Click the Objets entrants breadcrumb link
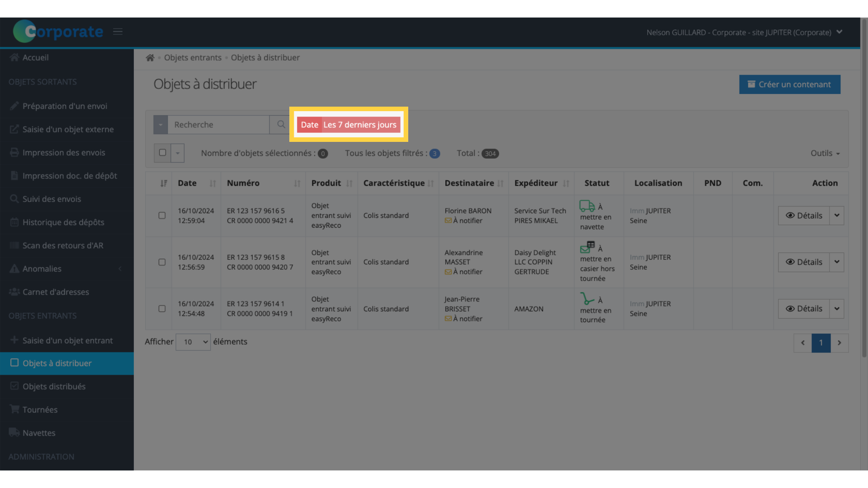The width and height of the screenshot is (868, 488). click(x=193, y=58)
